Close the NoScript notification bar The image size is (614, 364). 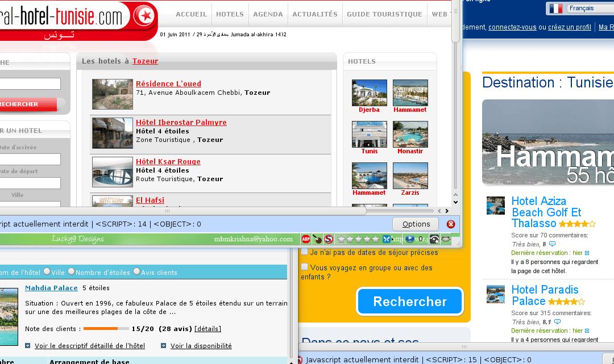451,224
